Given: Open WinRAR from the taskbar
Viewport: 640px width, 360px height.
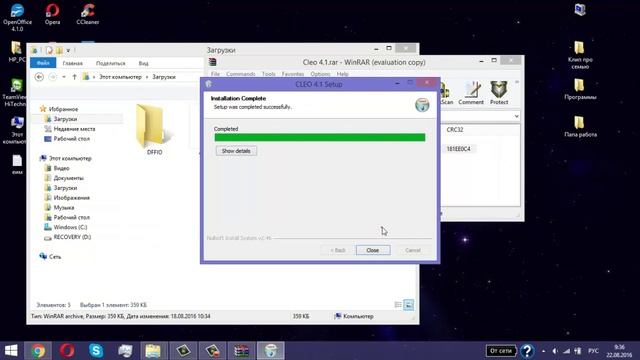Looking at the screenshot, I should (242, 351).
